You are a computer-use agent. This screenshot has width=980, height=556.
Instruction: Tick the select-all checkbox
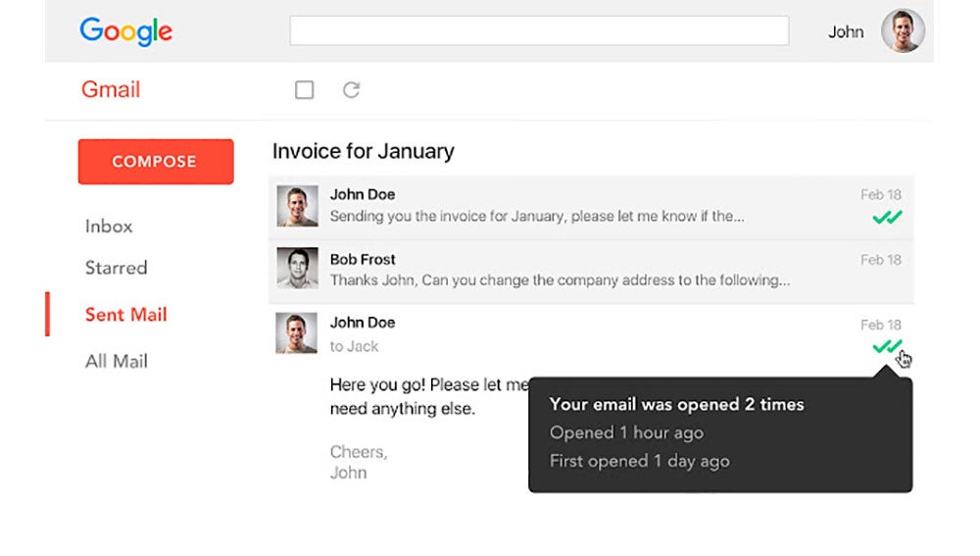tap(305, 90)
